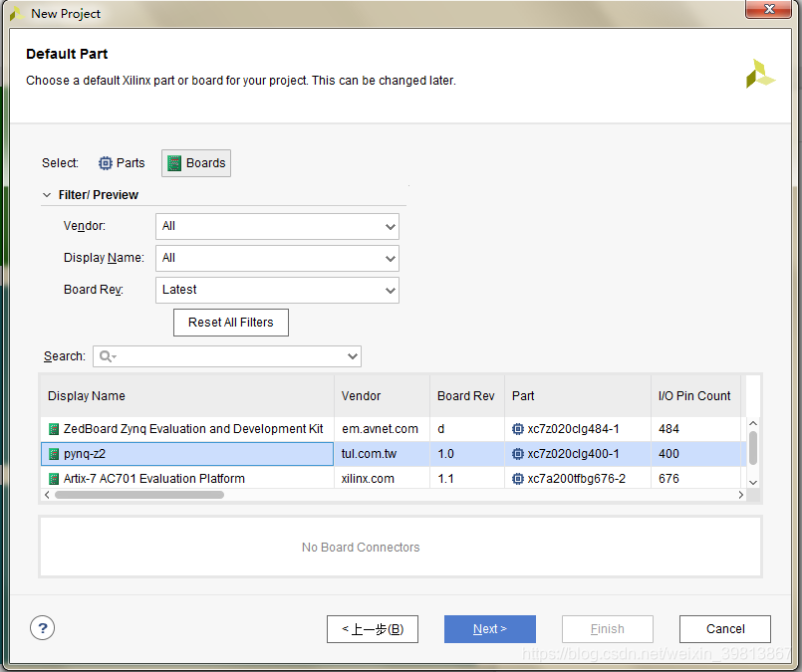
Task: Go back with the 上一步(B) button
Action: click(373, 629)
